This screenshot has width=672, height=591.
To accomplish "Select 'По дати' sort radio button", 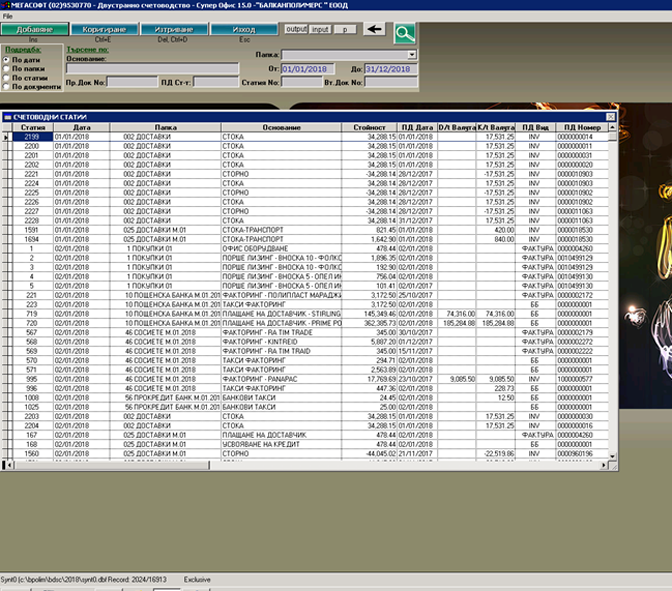I will click(x=6, y=60).
